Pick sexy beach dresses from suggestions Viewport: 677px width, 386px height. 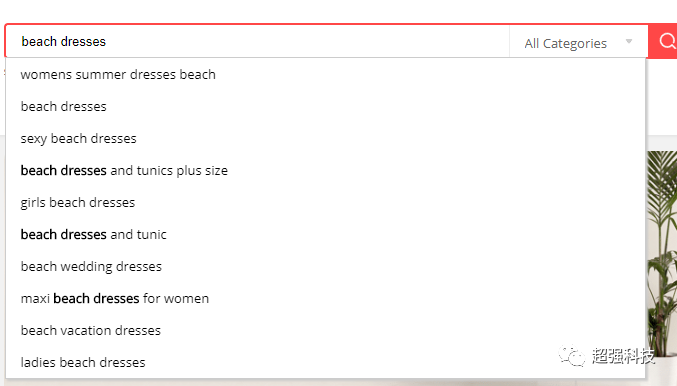(x=326, y=138)
